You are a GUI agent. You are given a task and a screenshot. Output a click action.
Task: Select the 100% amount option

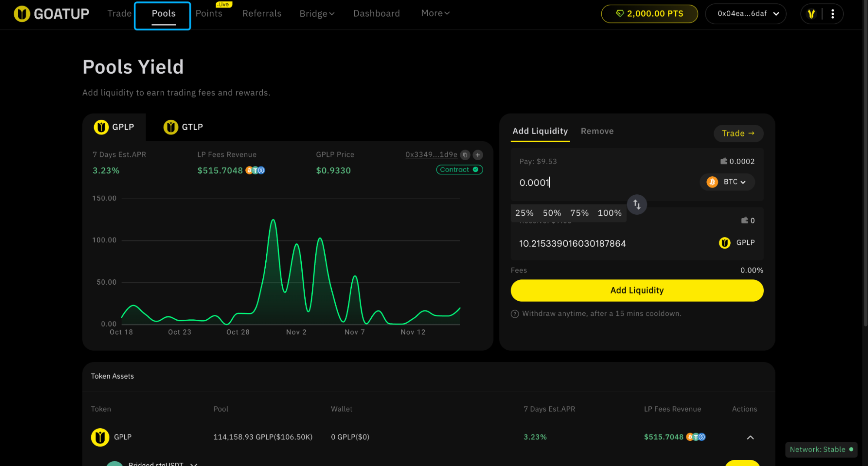click(609, 213)
